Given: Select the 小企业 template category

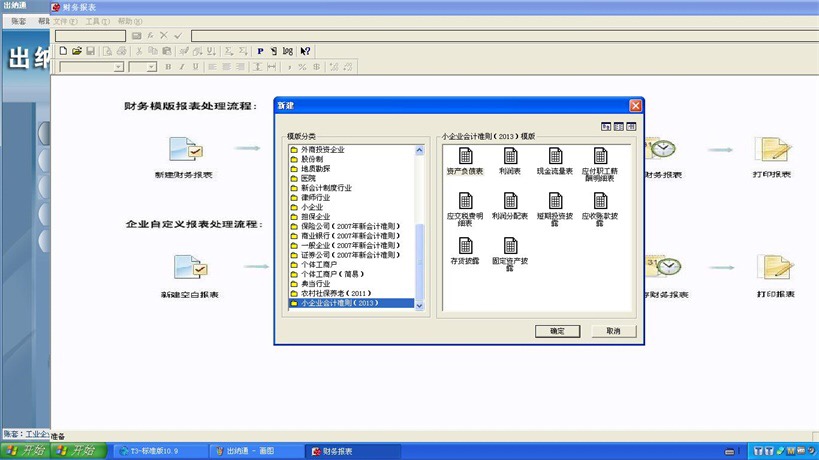Looking at the screenshot, I should (312, 207).
